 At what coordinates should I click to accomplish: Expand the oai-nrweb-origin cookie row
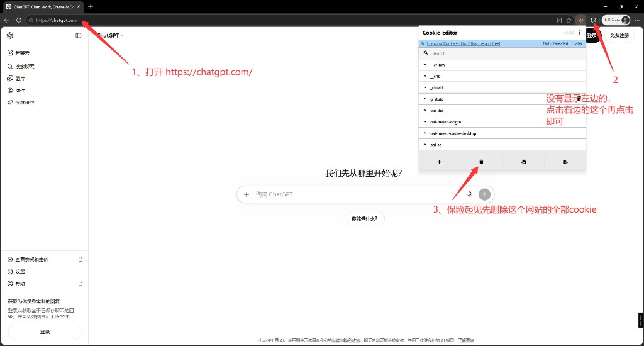click(502, 122)
